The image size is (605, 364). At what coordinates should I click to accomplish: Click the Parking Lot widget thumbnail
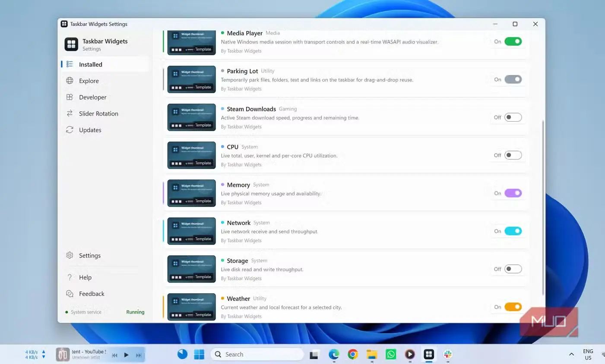tap(191, 79)
